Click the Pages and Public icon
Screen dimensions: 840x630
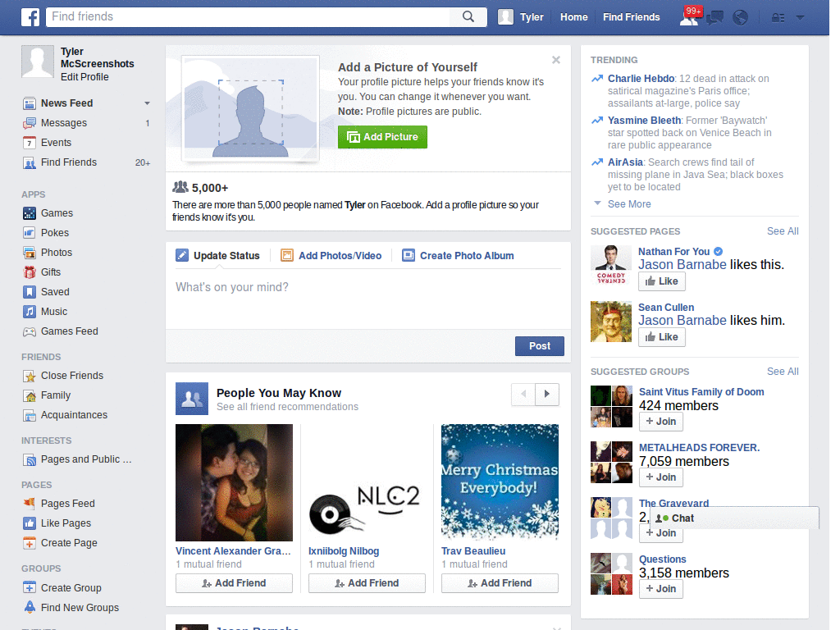[x=30, y=459]
